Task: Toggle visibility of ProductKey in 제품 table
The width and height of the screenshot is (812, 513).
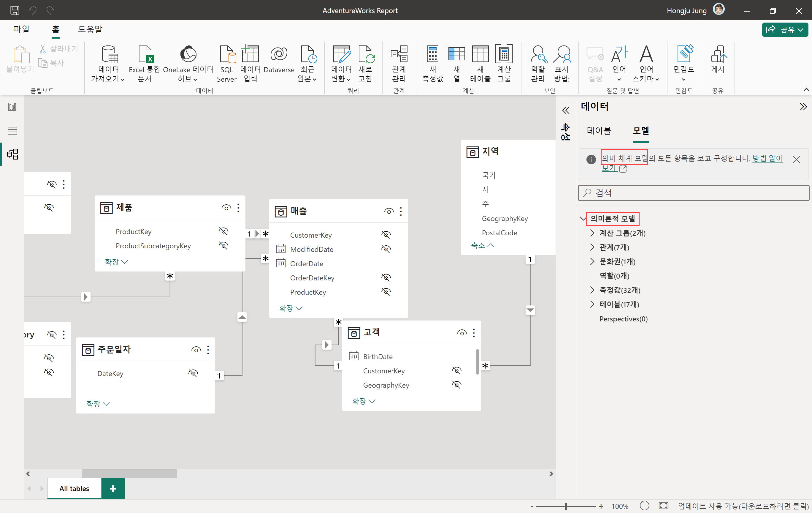Action: click(223, 231)
